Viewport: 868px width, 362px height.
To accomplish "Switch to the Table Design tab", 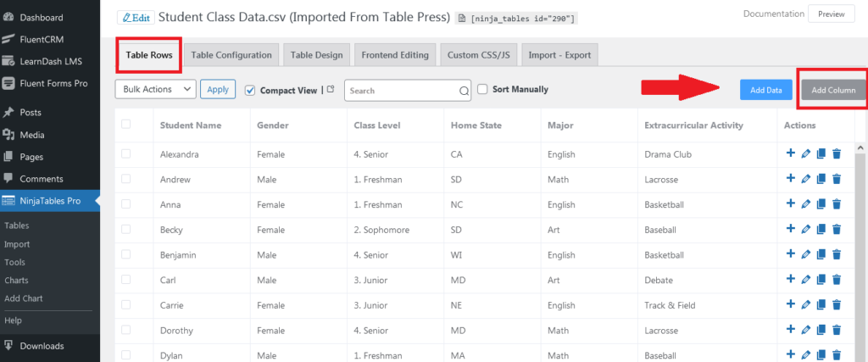I will (x=317, y=55).
